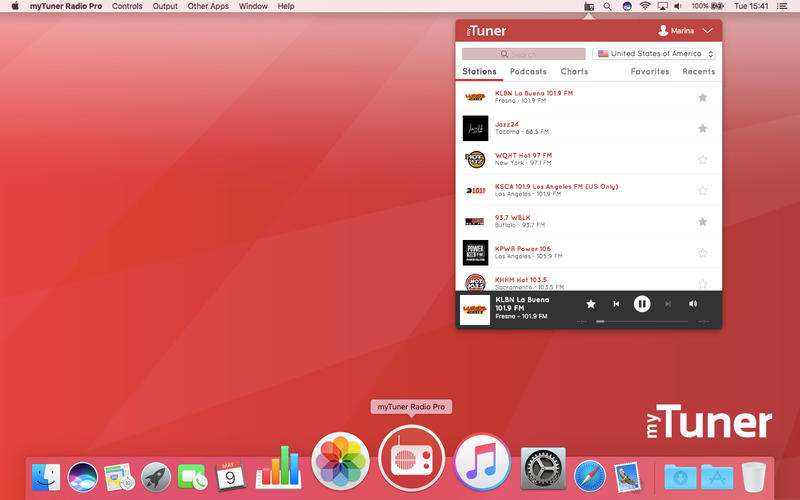Pause the currently playing station
Image resolution: width=800 pixels, height=500 pixels.
pyautogui.click(x=642, y=304)
